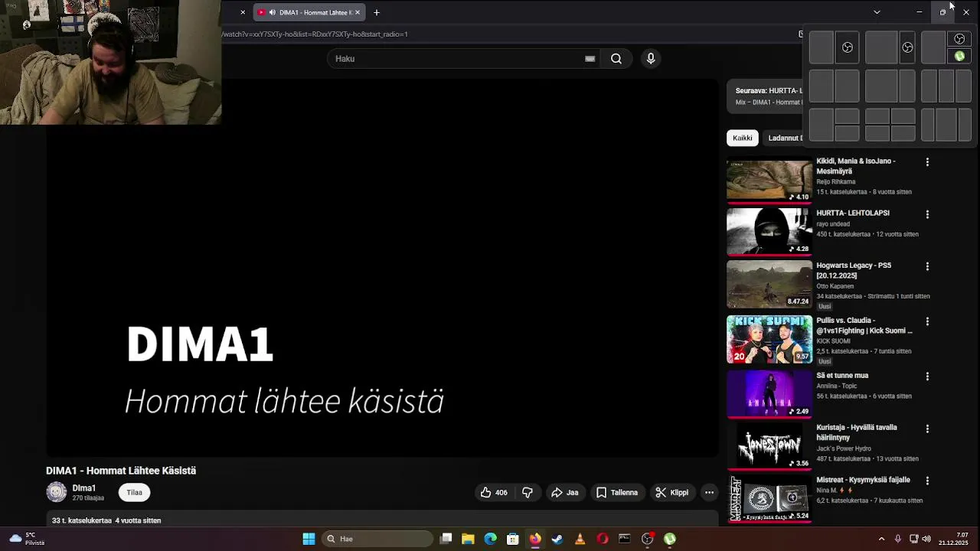Open Sä et tunne mua video title

(x=842, y=376)
